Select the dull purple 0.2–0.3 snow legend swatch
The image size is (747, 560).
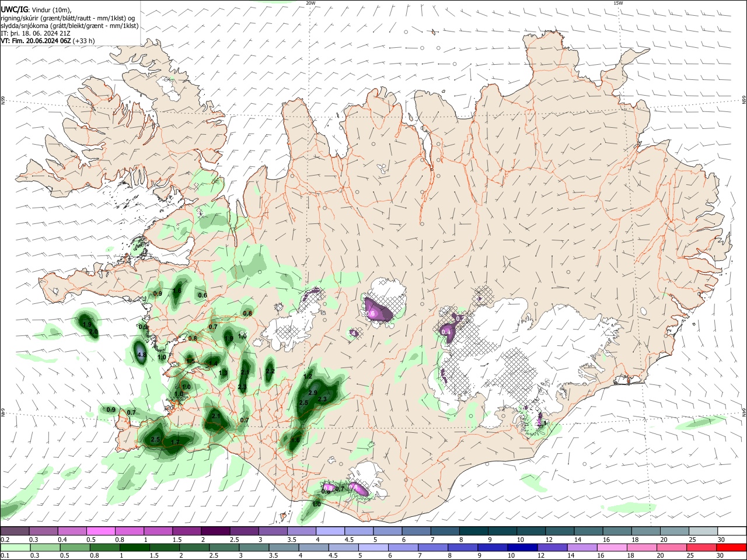[x=15, y=531]
